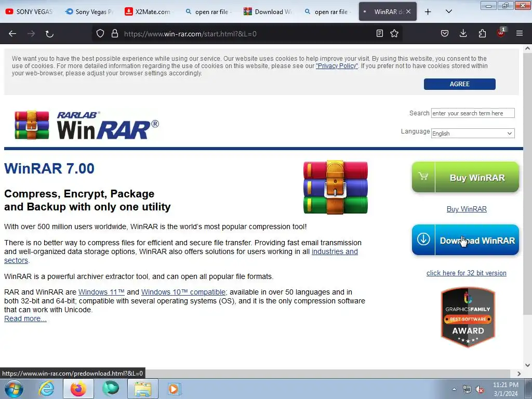Click the URL address bar
The image size is (532, 399).
(x=248, y=34)
